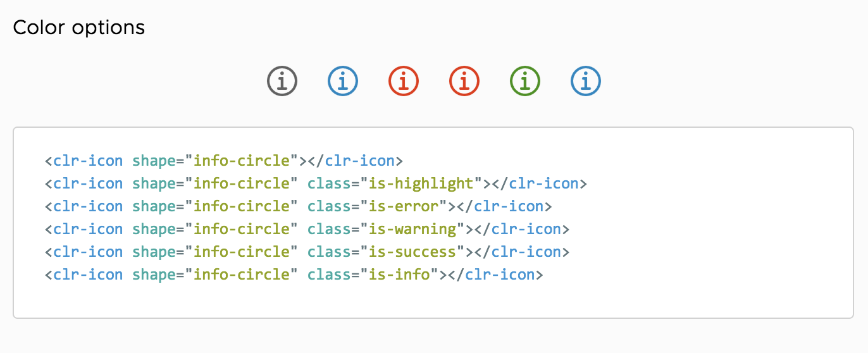
Task: Click the shape attribute on the is-error line
Action: (154, 206)
